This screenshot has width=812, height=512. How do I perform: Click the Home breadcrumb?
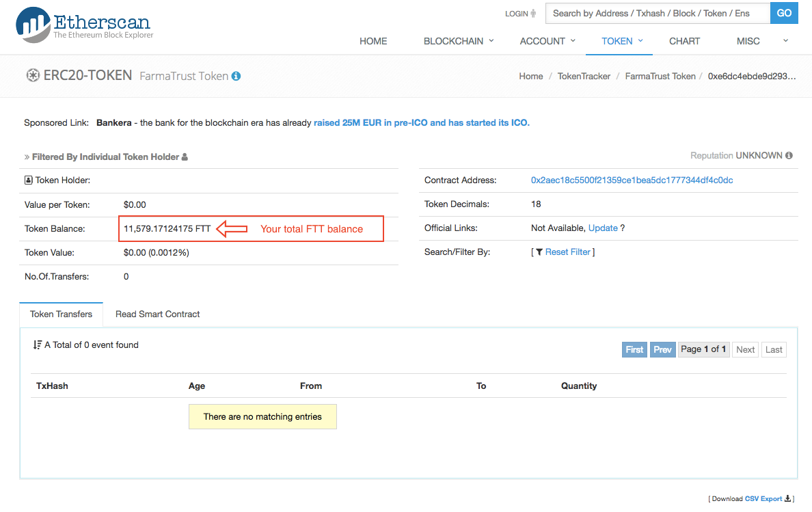pyautogui.click(x=531, y=76)
